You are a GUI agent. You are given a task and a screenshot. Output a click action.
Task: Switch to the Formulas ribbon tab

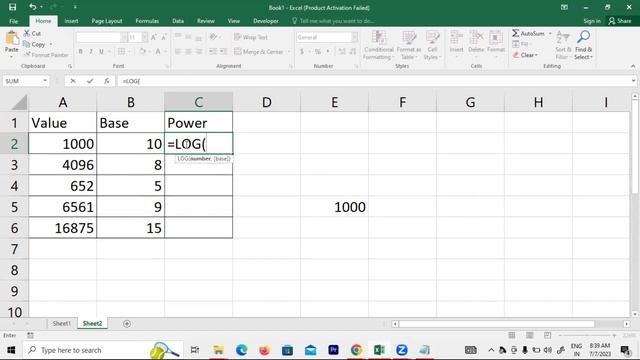147,21
